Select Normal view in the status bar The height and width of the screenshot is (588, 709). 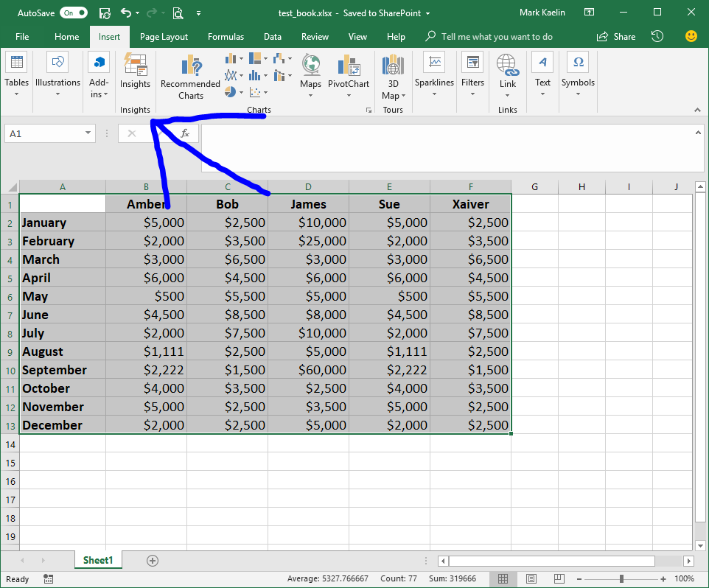click(x=503, y=578)
